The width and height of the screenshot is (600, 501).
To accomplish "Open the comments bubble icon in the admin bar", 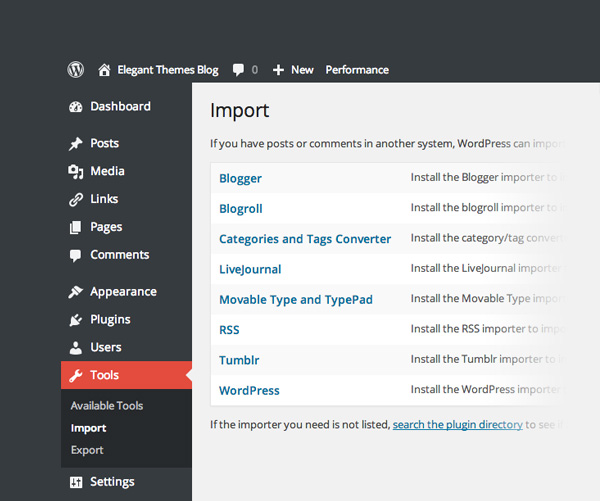I will [238, 70].
